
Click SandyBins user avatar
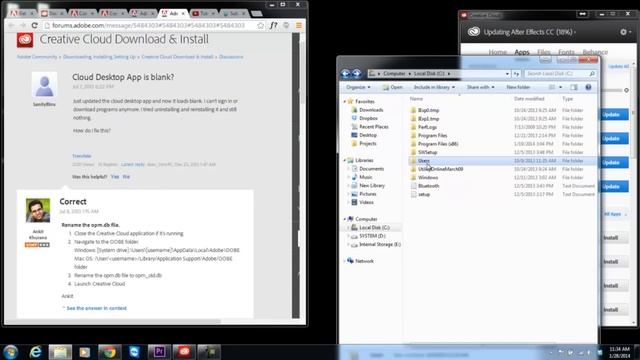[x=44, y=85]
